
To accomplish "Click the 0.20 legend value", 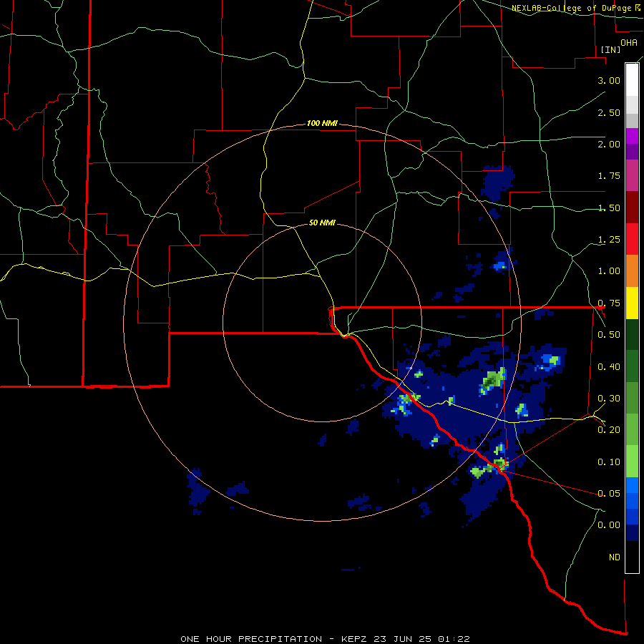I will (609, 430).
